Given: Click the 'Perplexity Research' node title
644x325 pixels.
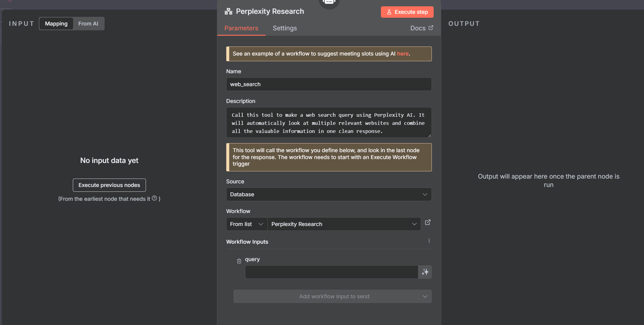Looking at the screenshot, I should click(270, 11).
